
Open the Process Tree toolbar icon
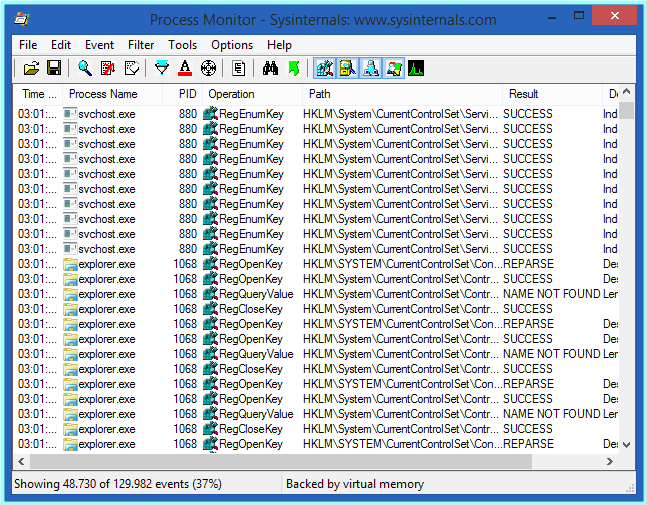click(x=238, y=68)
